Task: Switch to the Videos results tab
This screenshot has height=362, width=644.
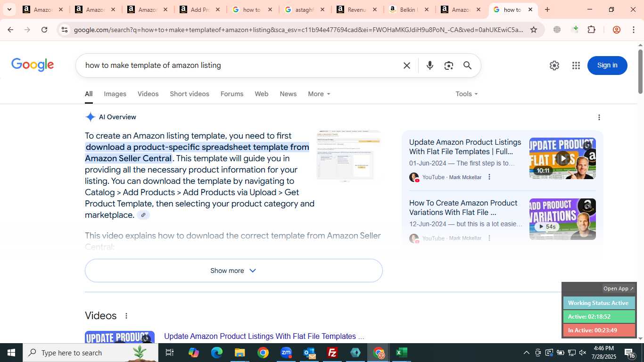Action: click(148, 94)
